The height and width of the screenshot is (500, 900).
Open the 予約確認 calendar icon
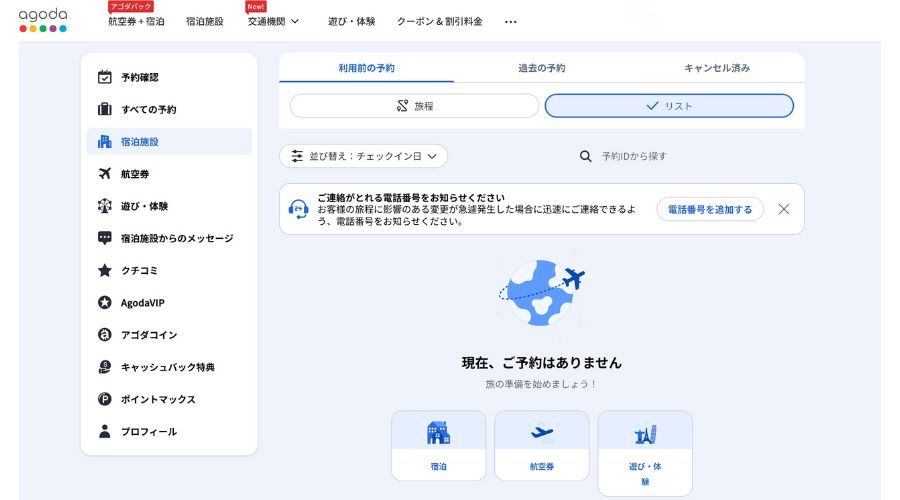point(104,77)
